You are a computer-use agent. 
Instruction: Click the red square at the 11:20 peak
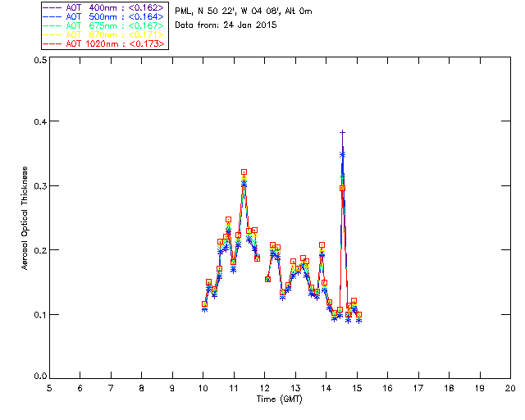click(x=244, y=171)
